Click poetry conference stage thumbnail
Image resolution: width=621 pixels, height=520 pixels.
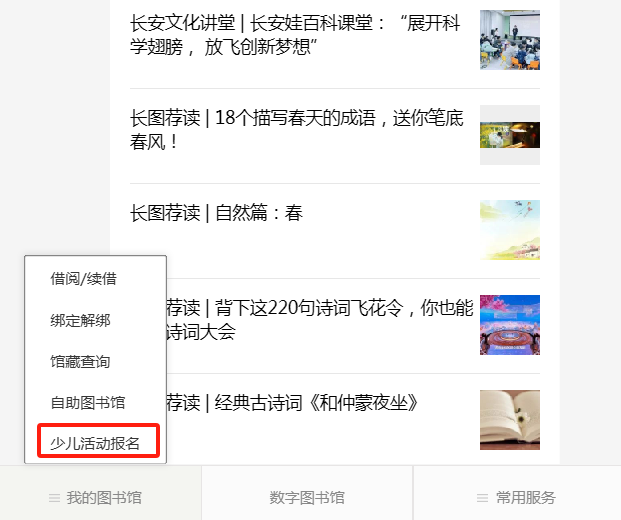(x=510, y=325)
